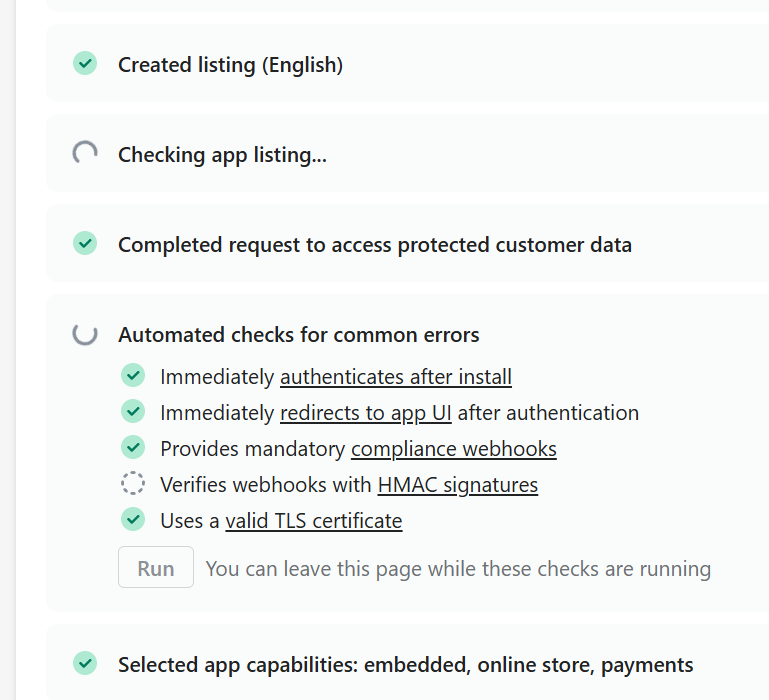Click Selected app capabilities: embedded, online store, payments
This screenshot has height=700, width=769.
[406, 665]
